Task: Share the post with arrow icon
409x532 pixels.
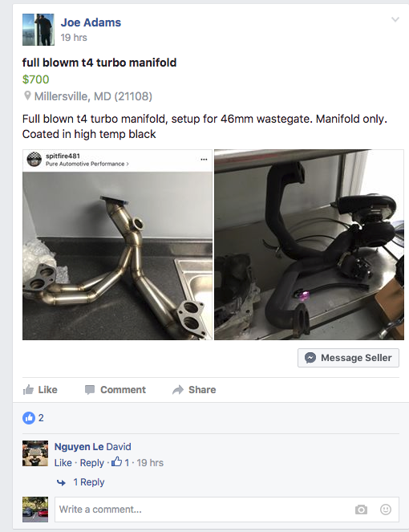Action: pyautogui.click(x=194, y=389)
